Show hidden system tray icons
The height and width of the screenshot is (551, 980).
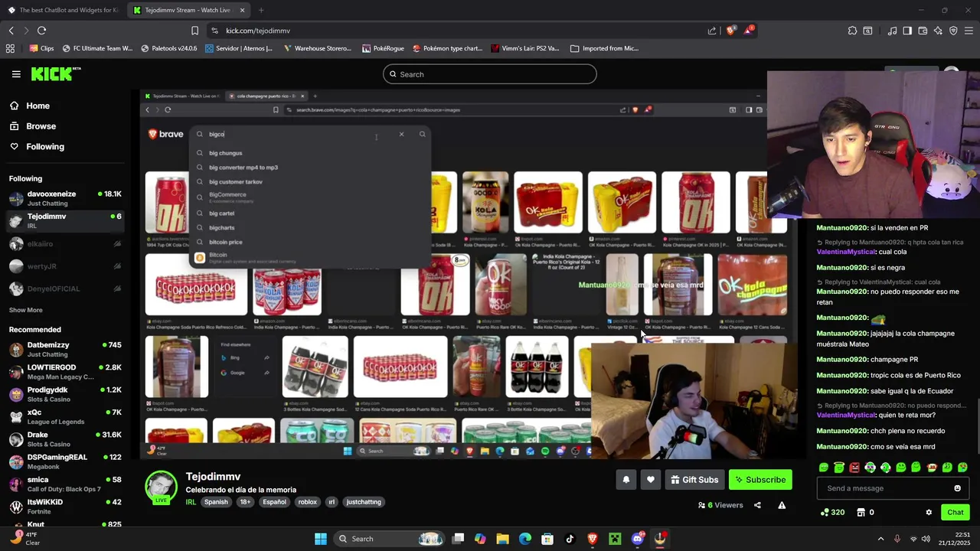tap(880, 539)
